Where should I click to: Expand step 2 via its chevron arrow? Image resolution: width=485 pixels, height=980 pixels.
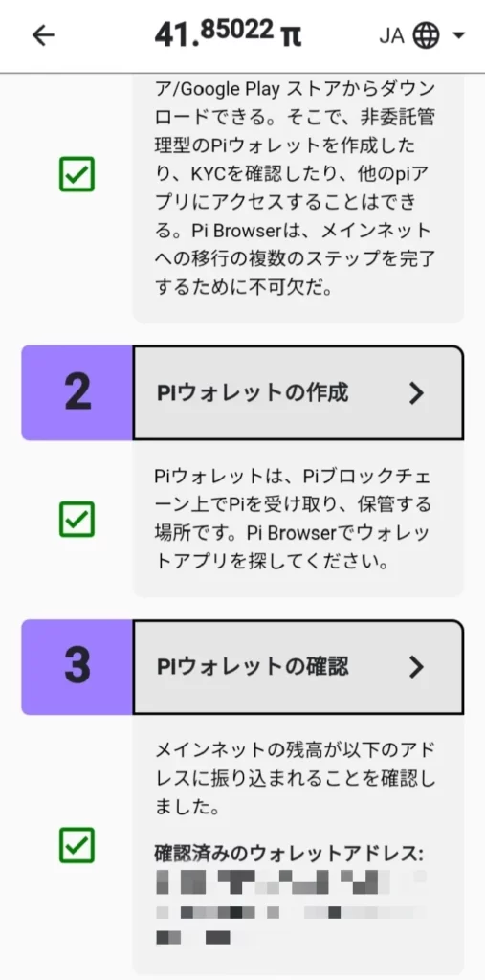(416, 393)
